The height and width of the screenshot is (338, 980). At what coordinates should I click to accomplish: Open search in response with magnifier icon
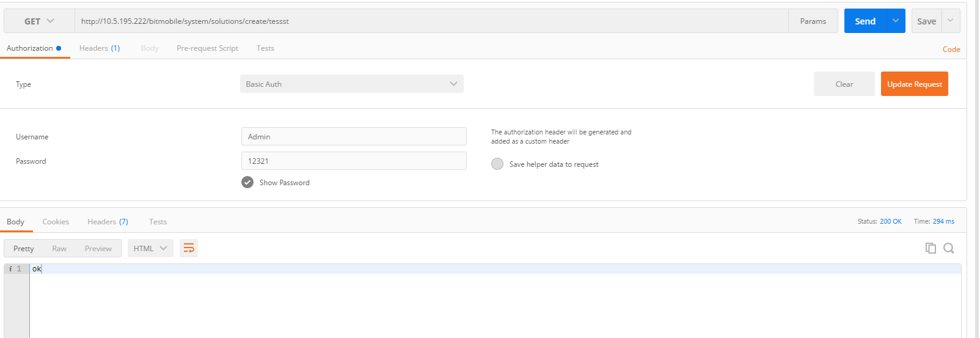tap(949, 248)
